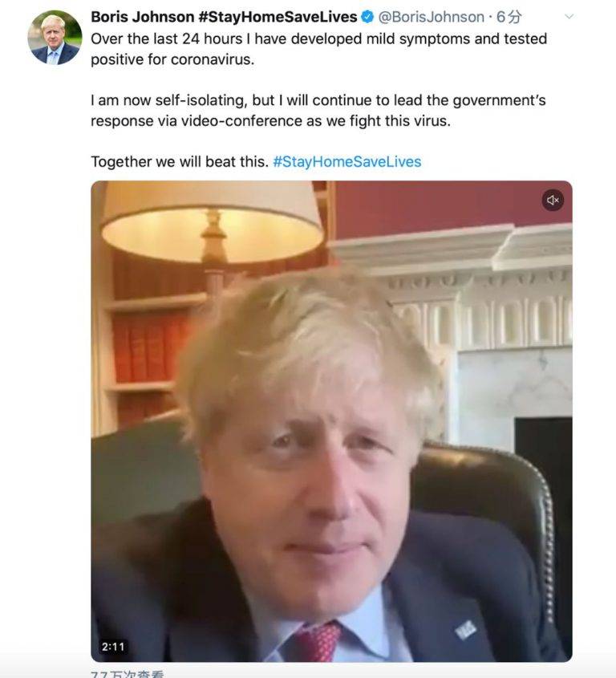Expand the tweet options chevron menu
Viewport: 616px width, 678px height.
[x=569, y=16]
